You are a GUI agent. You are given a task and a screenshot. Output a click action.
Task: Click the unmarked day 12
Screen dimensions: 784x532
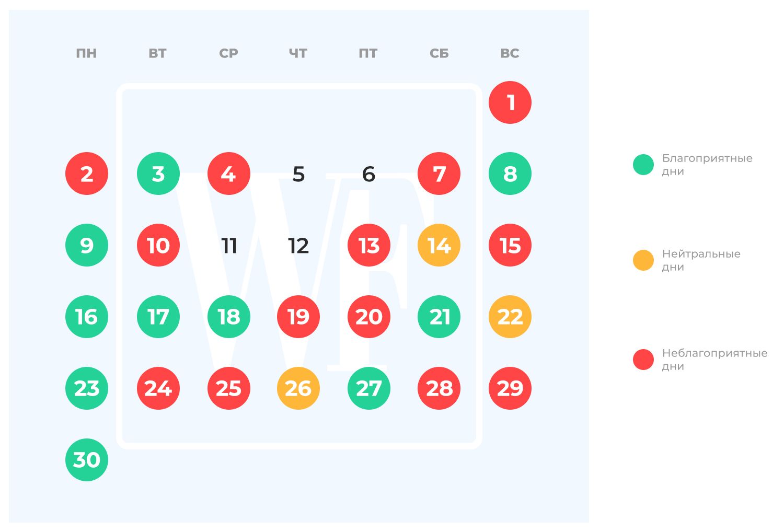(x=298, y=246)
